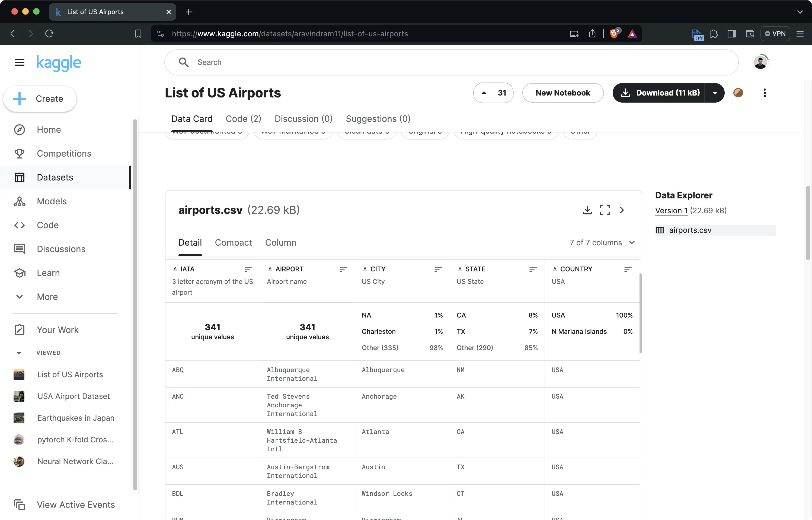This screenshot has width=812, height=520.
Task: Open Code section in sidebar
Action: point(65,225)
